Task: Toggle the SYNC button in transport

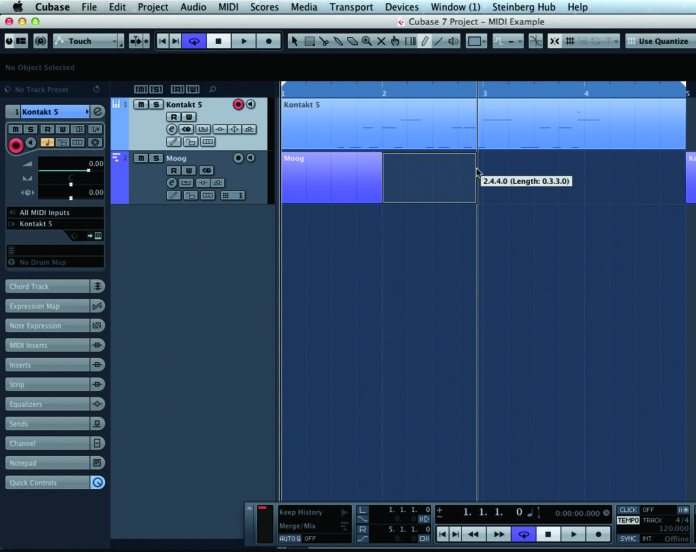Action: click(x=628, y=538)
